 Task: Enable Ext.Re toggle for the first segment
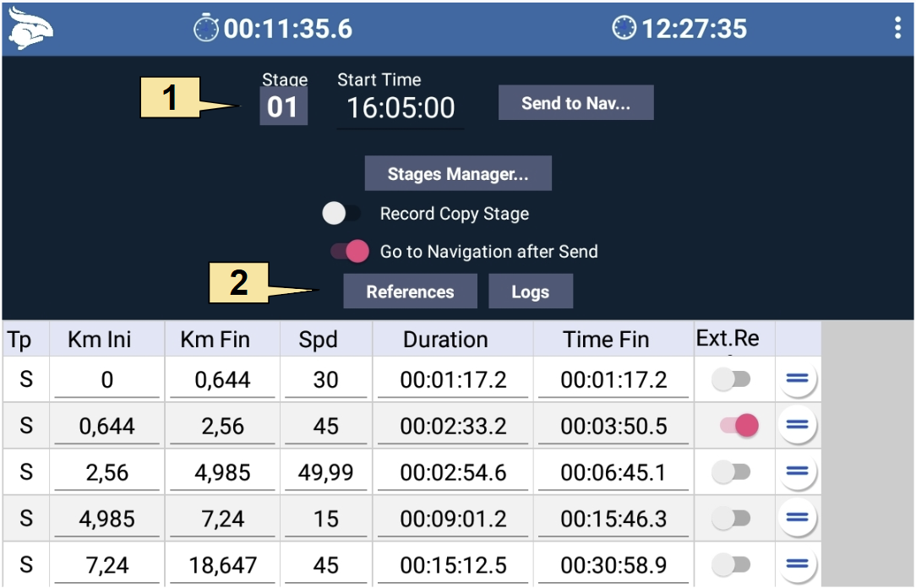[731, 379]
